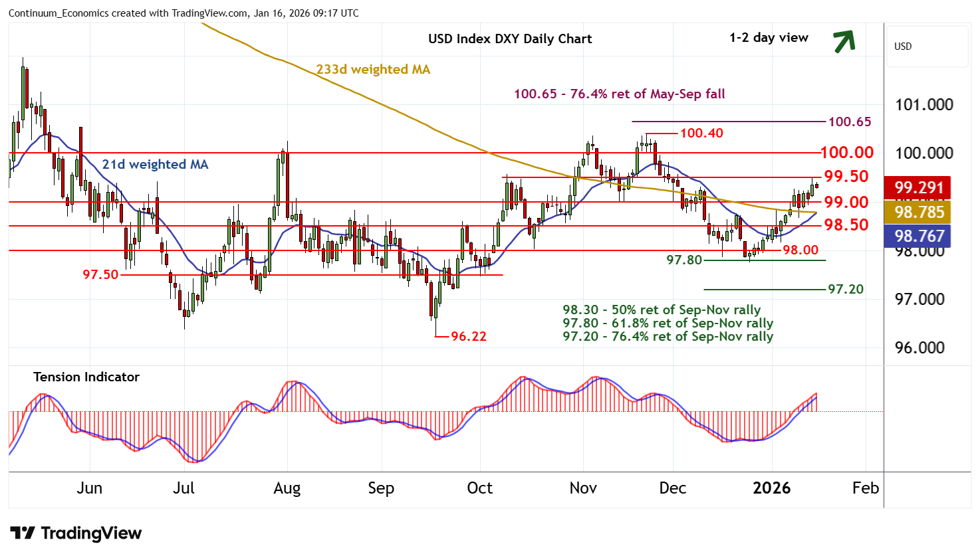The width and height of the screenshot is (980, 558).
Task: Click the USD Index DXY Daily Chart title
Action: [x=510, y=39]
